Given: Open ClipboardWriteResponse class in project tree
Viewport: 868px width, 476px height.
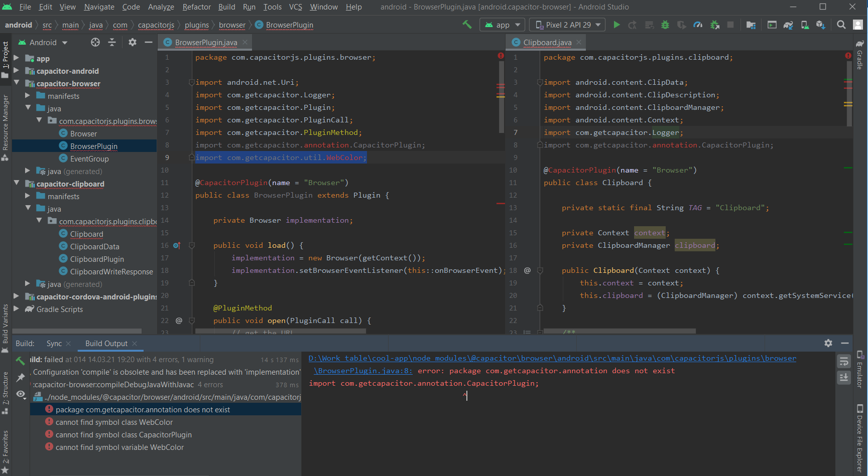Looking at the screenshot, I should pos(111,271).
